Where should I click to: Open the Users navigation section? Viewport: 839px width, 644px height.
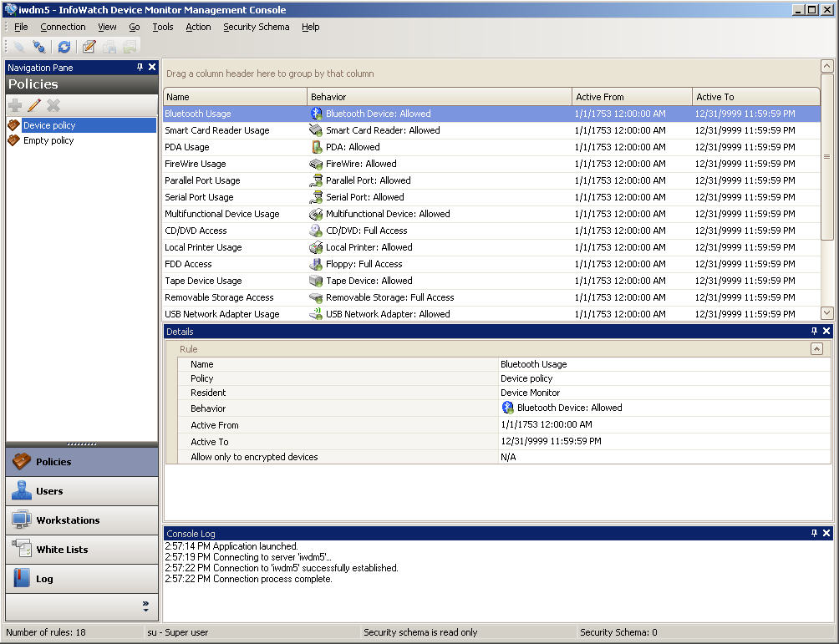click(x=82, y=491)
